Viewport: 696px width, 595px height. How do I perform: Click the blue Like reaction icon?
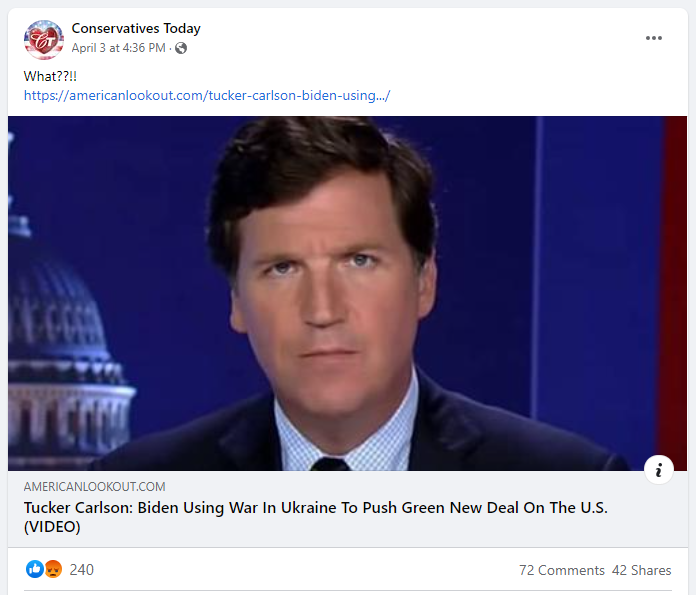pyautogui.click(x=35, y=569)
